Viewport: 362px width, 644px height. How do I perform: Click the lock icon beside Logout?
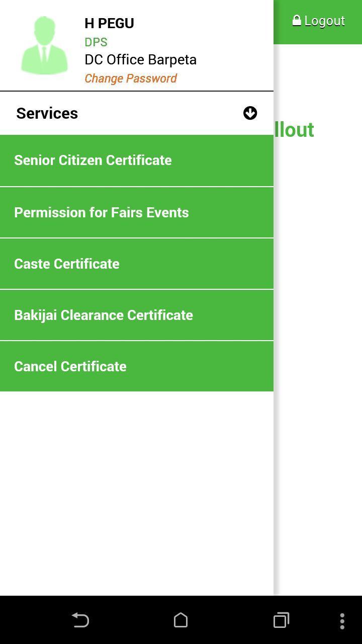point(297,21)
